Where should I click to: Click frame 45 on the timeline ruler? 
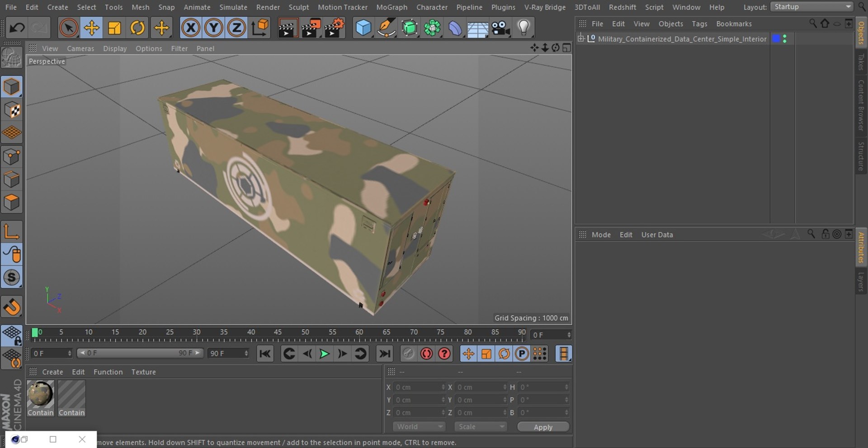pyautogui.click(x=278, y=332)
